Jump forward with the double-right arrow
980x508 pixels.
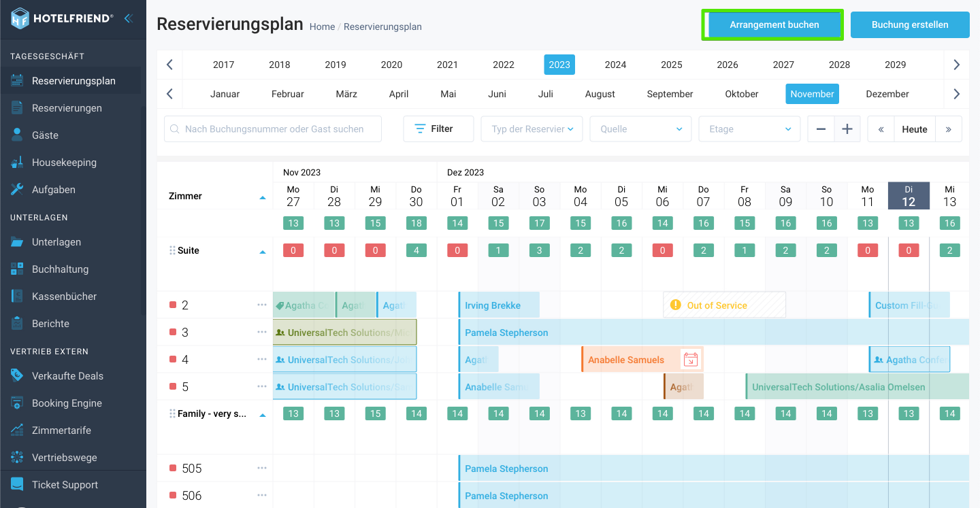(949, 129)
